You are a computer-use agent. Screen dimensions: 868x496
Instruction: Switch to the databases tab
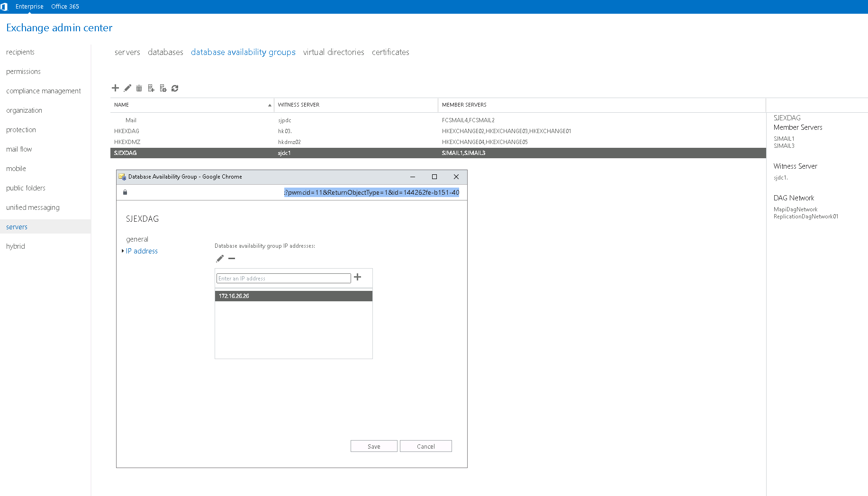165,52
